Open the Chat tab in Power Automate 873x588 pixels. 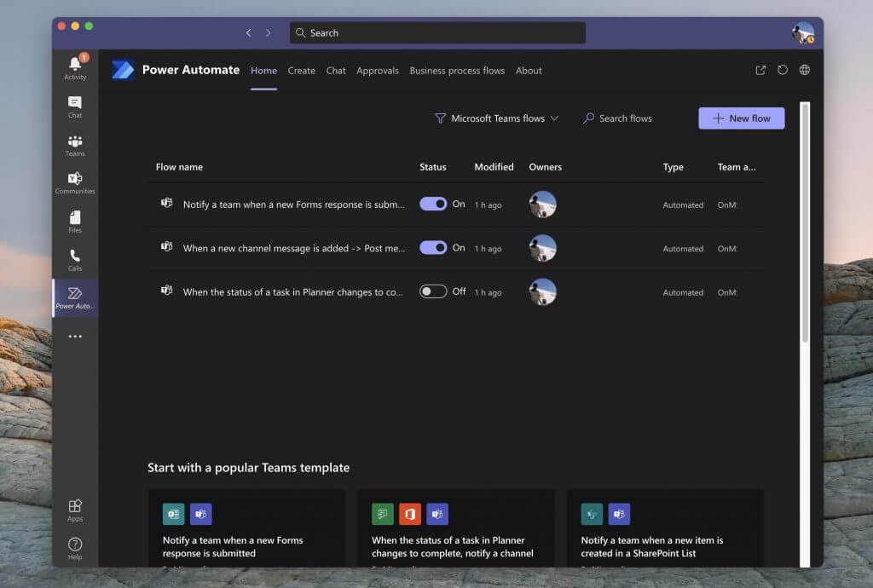(336, 71)
